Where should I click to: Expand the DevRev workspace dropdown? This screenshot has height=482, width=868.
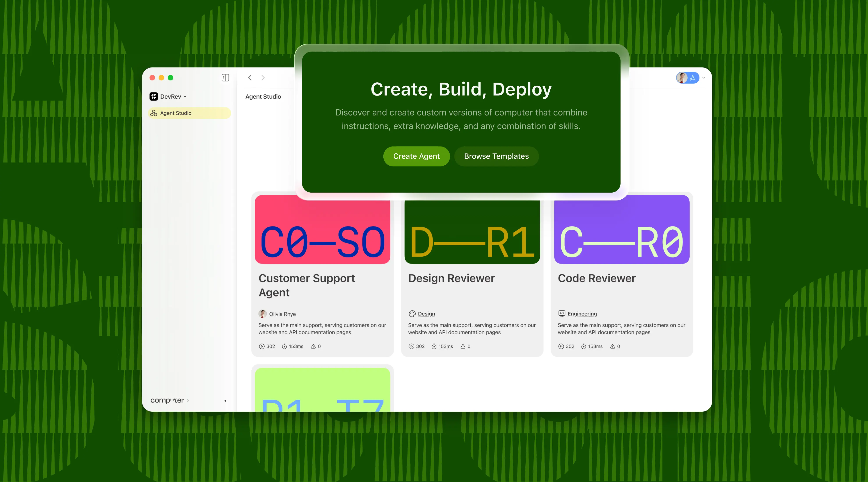pyautogui.click(x=185, y=97)
